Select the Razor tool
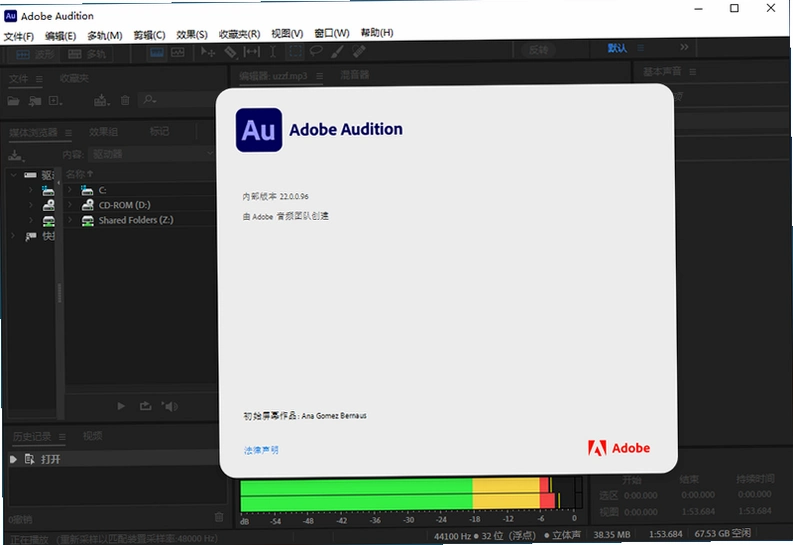Viewport: 793px width, 545px height. click(x=230, y=52)
